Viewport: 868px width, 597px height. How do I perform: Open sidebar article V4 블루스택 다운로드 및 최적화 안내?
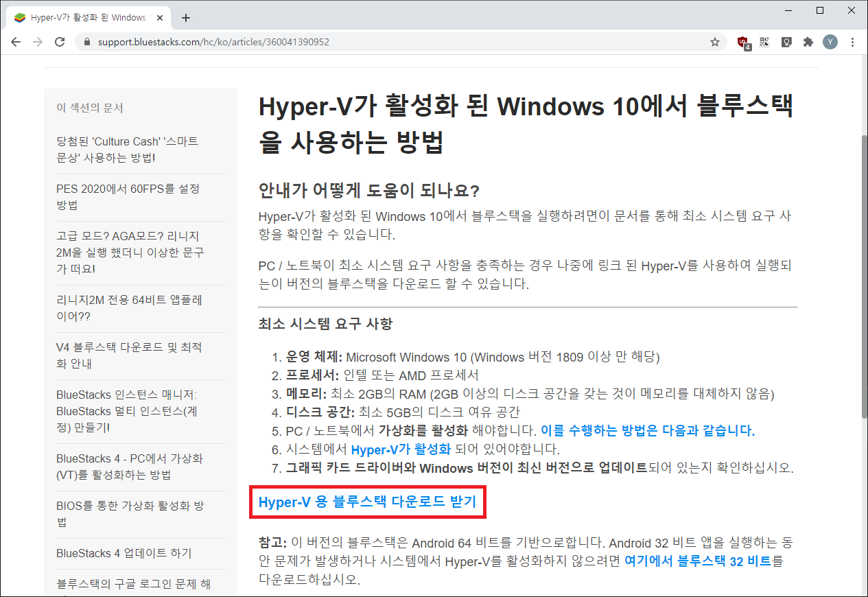(129, 355)
